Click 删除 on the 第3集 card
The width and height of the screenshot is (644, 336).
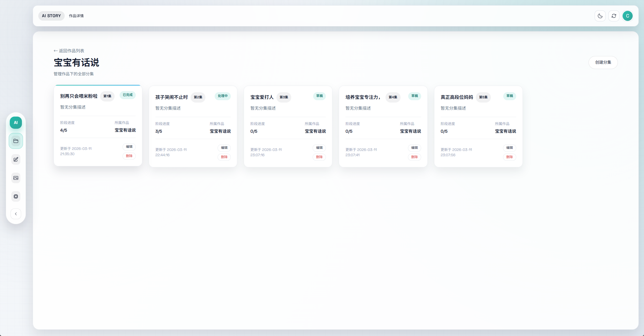(319, 157)
